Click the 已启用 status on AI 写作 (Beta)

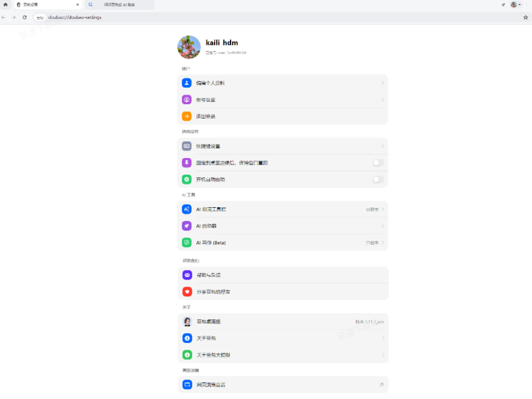(x=372, y=243)
